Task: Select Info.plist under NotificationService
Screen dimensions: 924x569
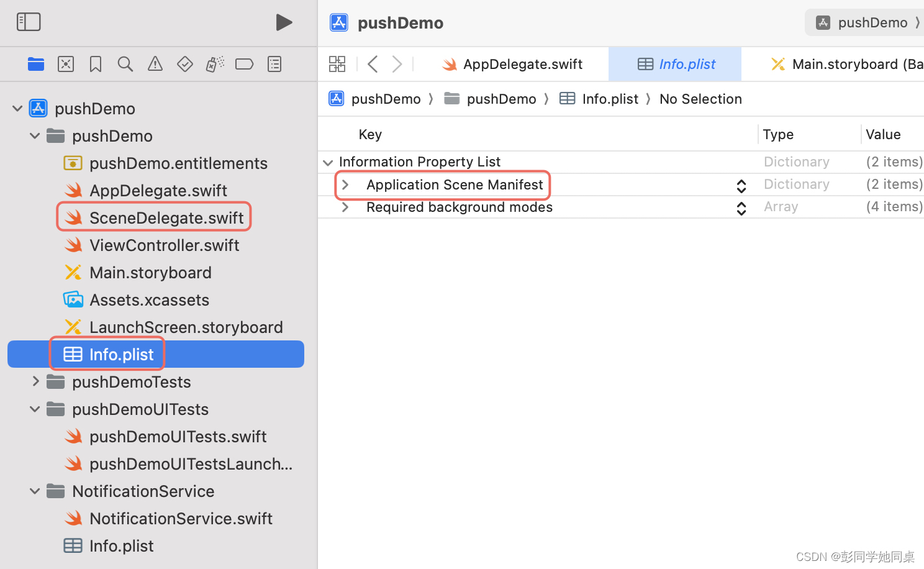Action: click(109, 546)
